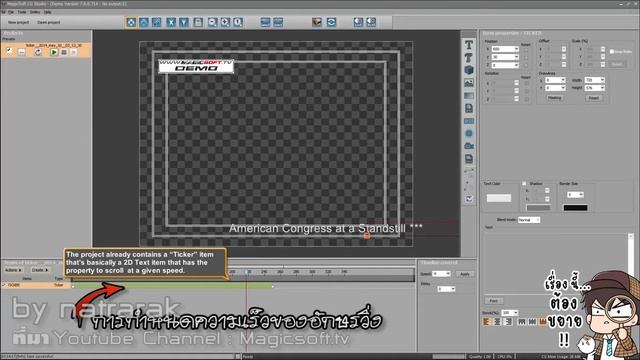The width and height of the screenshot is (640, 360).
Task: Toggle the Position Y reset checkbox
Action: (526, 57)
